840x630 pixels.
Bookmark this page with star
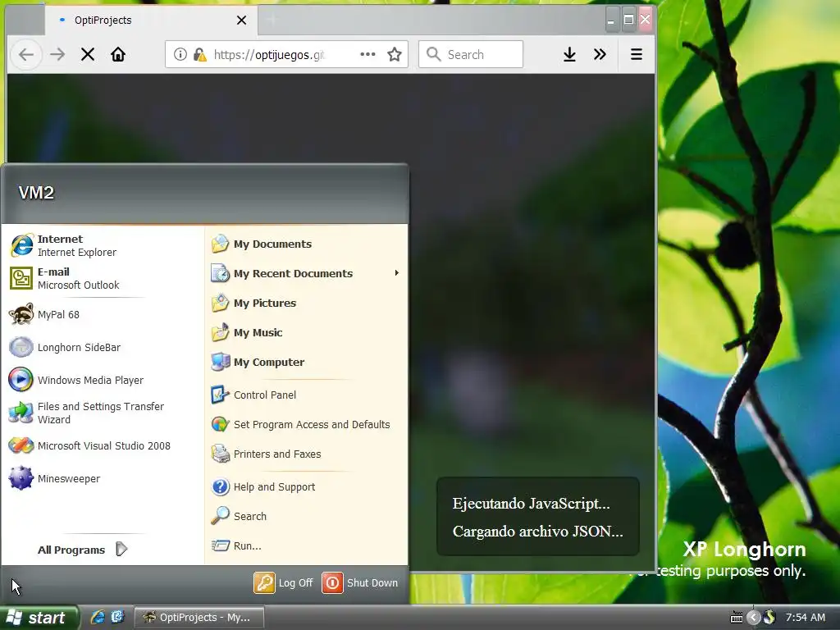[395, 54]
